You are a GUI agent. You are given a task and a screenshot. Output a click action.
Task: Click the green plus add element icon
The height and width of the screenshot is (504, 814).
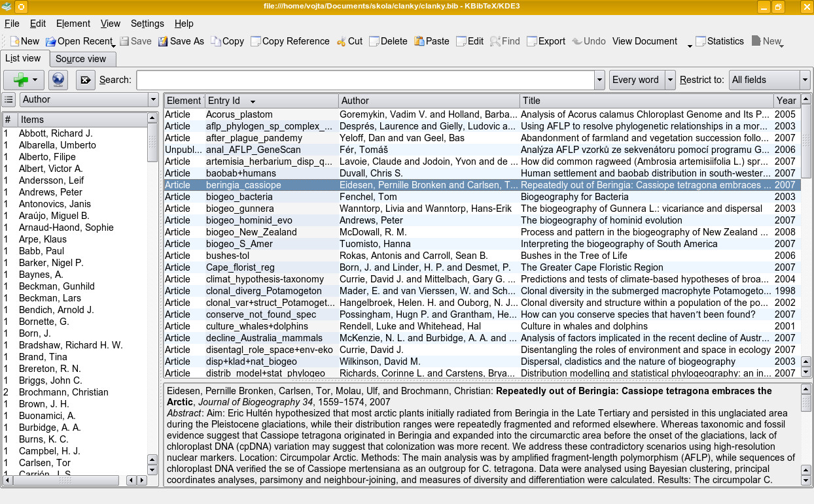click(x=20, y=80)
